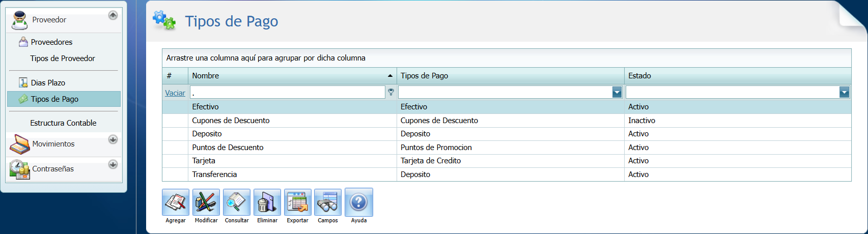The image size is (868, 234).
Task: Open Estructura Contable in the sidebar
Action: tap(63, 123)
